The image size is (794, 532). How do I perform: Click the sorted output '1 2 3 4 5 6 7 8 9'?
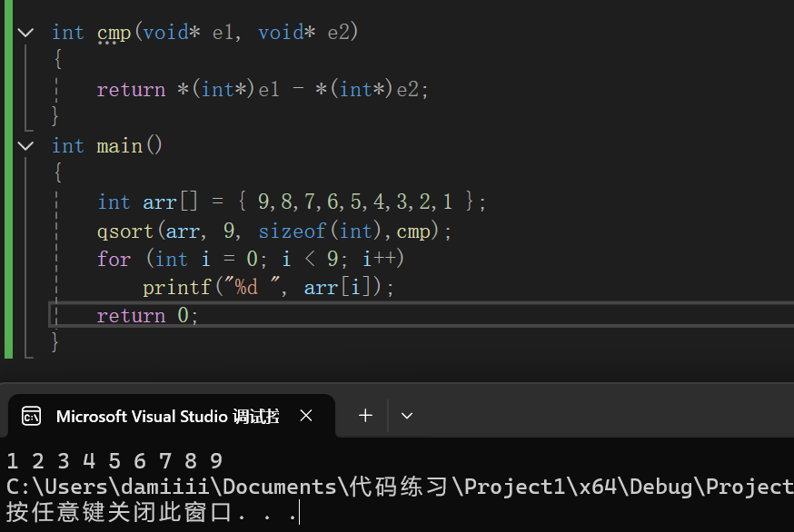point(114,461)
